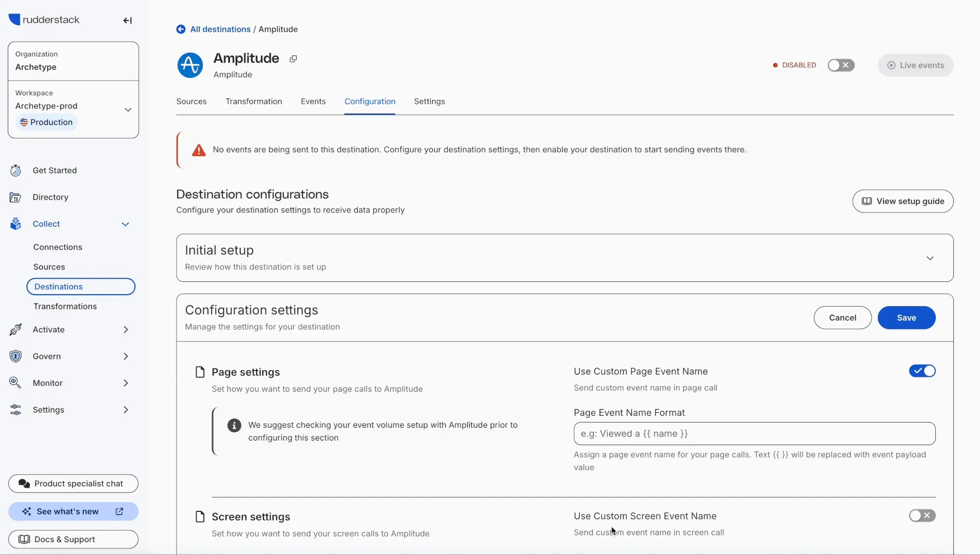
Task: Click the Directory sidebar icon
Action: [x=15, y=197]
